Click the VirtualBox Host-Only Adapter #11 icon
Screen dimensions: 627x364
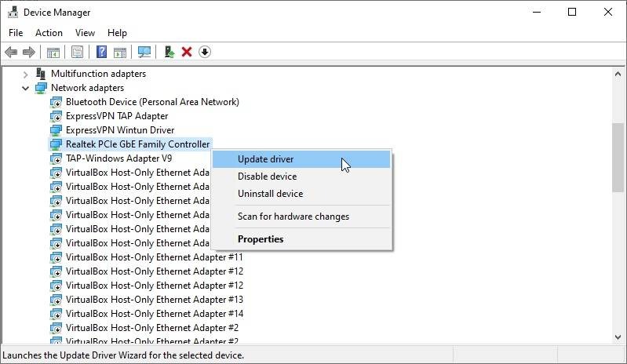point(56,257)
